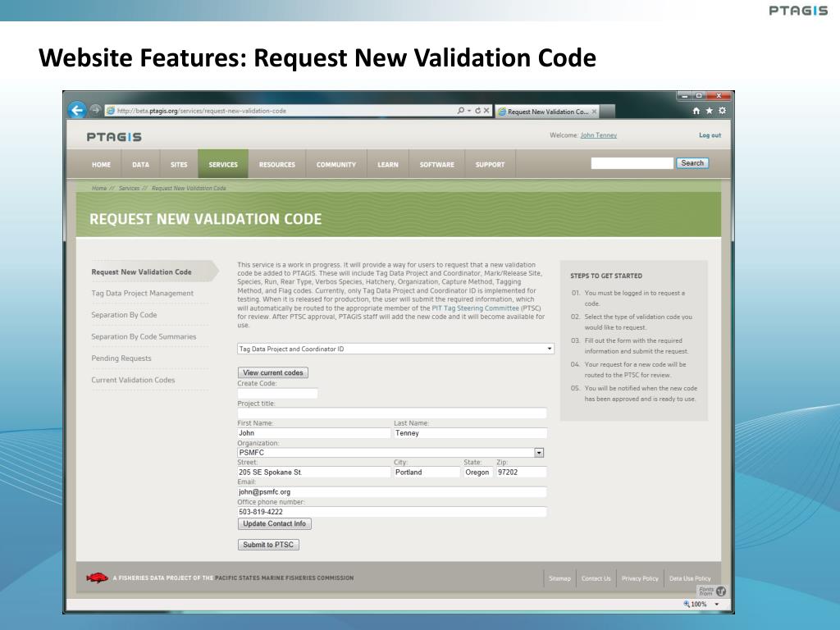This screenshot has height=630, width=840.
Task: Click the First Name field containing John
Action: point(314,433)
